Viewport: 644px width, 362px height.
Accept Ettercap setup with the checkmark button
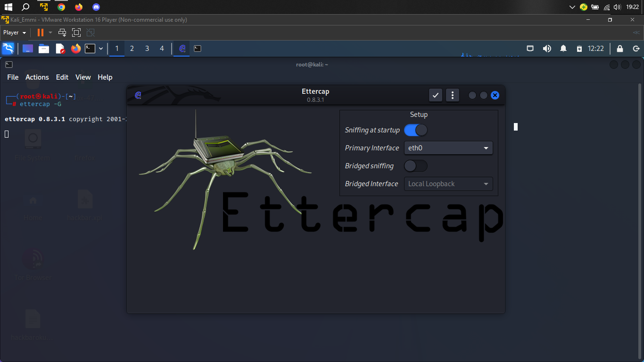point(436,95)
